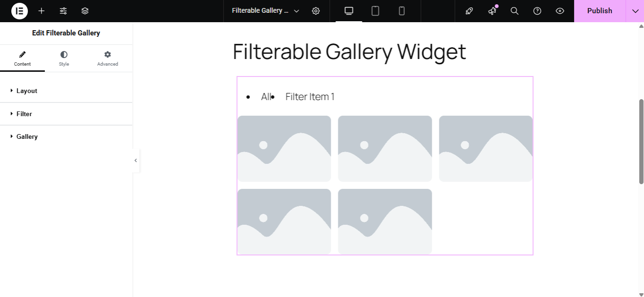Expand the Layout section
Viewport: 644px width, 297px height.
[x=66, y=91]
